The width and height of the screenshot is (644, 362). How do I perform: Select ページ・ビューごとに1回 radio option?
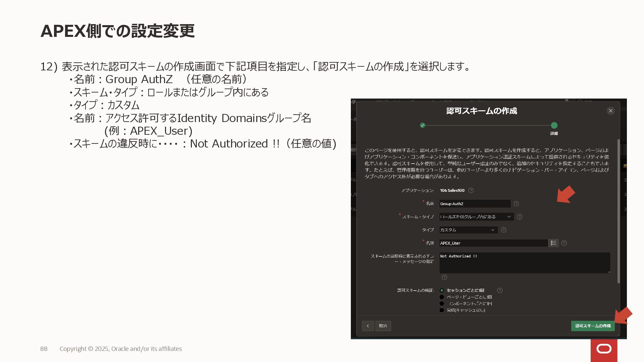pos(442,297)
